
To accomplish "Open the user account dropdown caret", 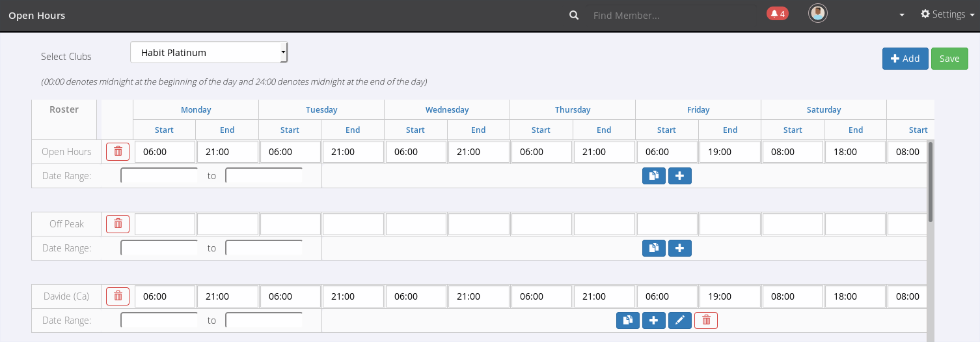I will click(x=902, y=15).
